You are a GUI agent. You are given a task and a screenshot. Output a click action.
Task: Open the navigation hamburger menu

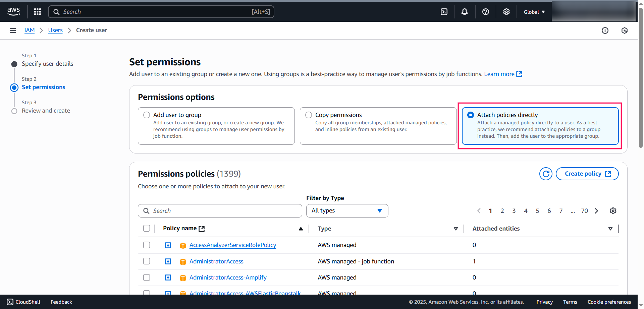tap(13, 30)
